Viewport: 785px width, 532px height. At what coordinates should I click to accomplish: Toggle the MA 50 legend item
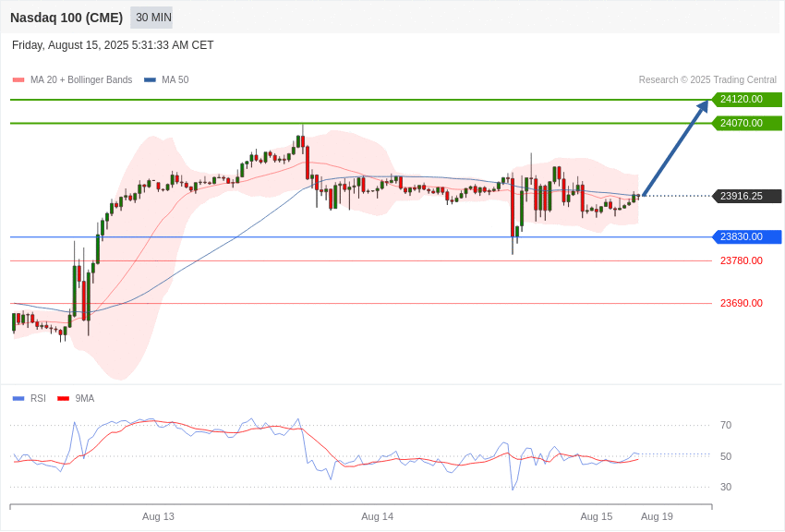coord(166,79)
